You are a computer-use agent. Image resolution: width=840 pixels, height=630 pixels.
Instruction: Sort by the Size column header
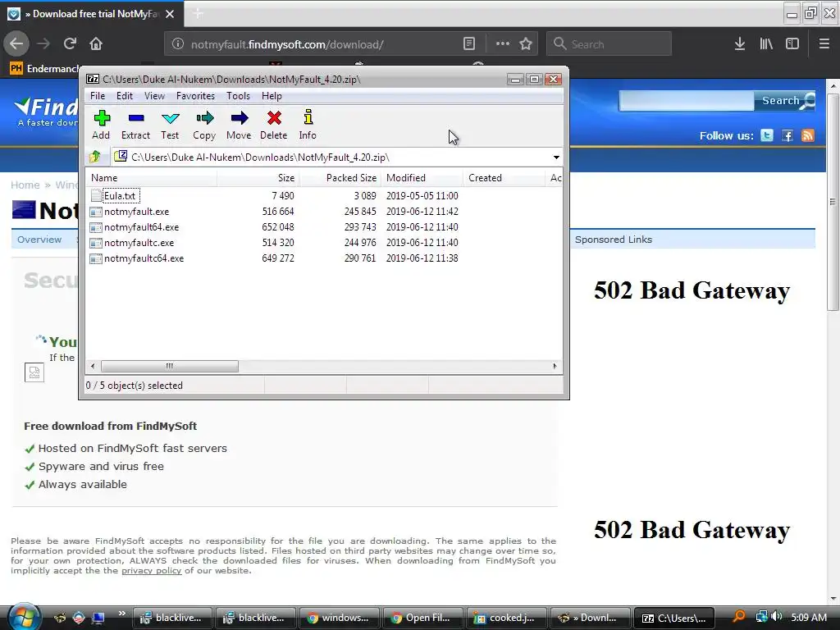pos(258,178)
